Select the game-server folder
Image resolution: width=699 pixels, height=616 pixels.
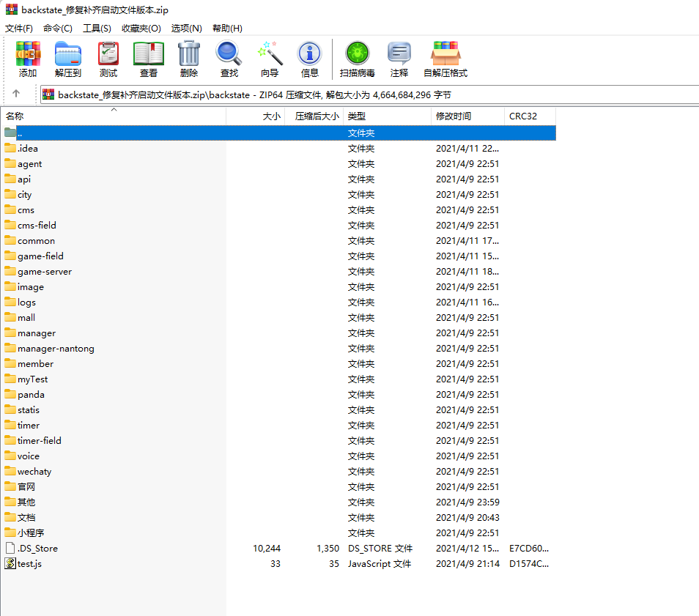coord(45,272)
